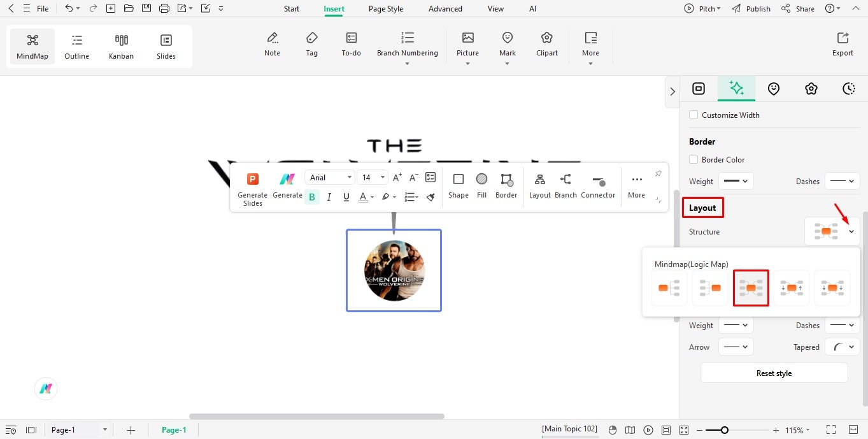The width and height of the screenshot is (868, 439).
Task: Create new file with plus icon
Action: coord(111,9)
